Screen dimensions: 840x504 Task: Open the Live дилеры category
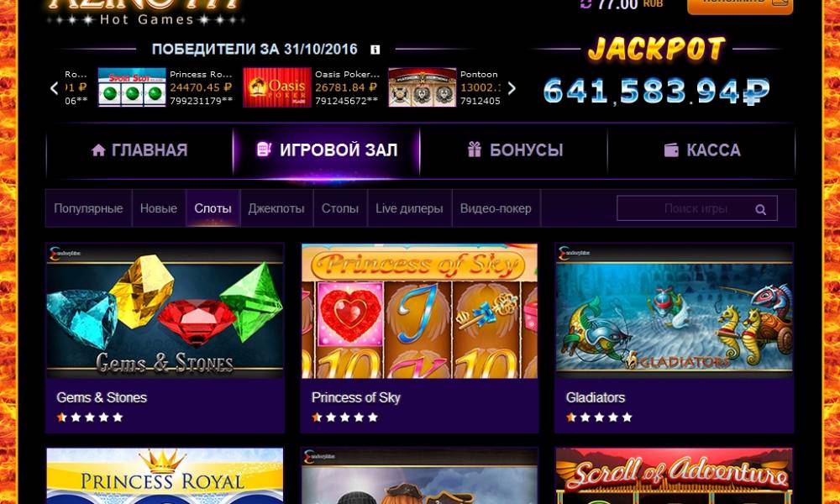tap(409, 208)
